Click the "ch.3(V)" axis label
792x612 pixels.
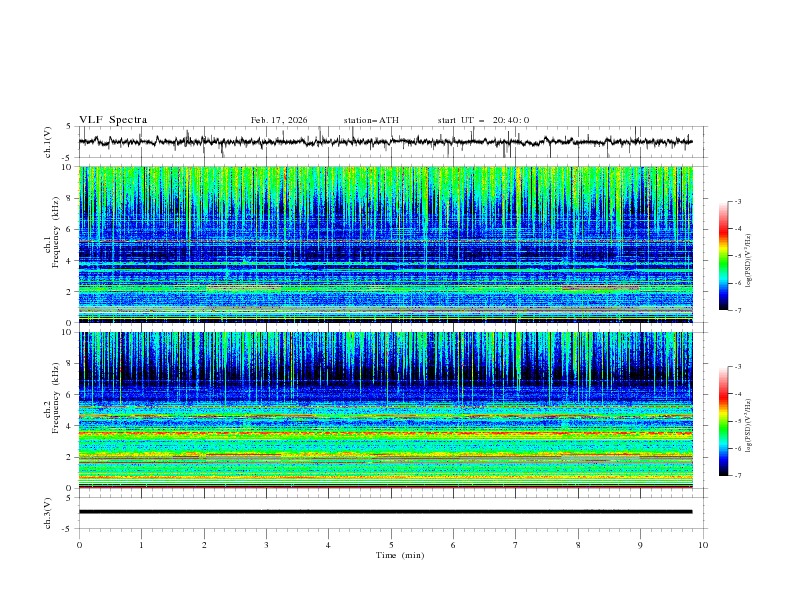point(48,513)
